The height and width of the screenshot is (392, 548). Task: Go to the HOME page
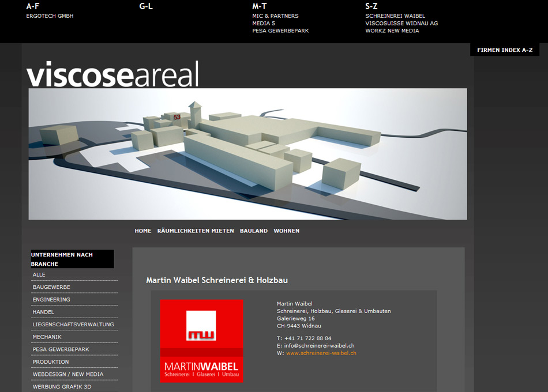[143, 231]
